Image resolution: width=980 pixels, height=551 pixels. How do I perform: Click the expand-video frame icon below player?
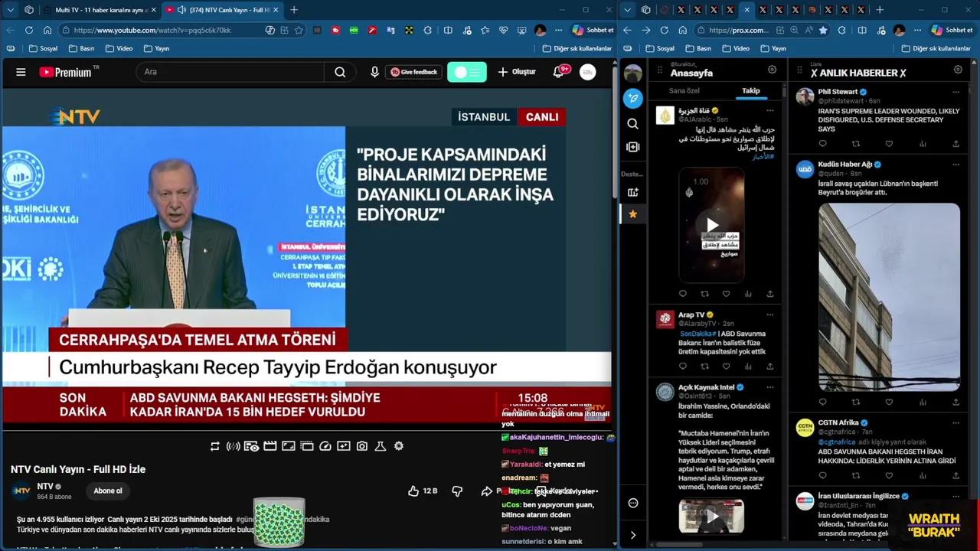pos(289,446)
